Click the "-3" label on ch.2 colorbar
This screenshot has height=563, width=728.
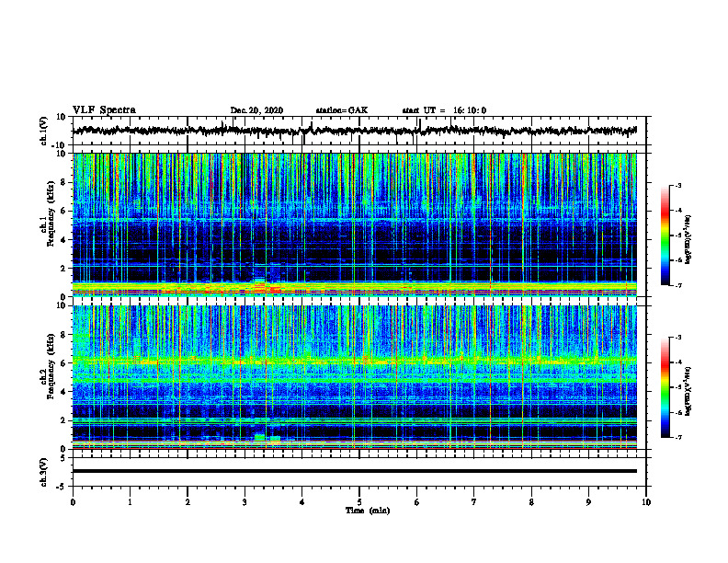[x=678, y=338]
